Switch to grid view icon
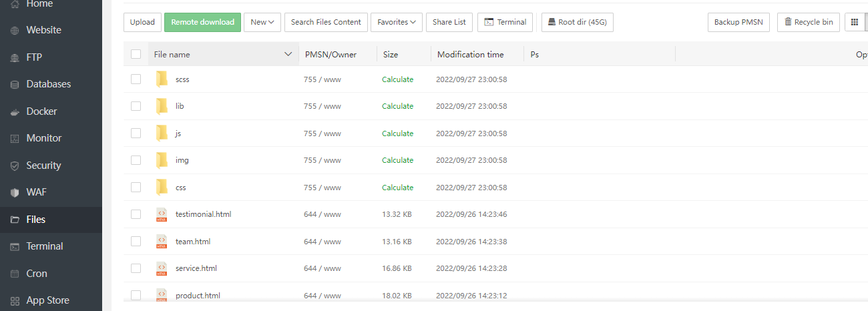868x311 pixels. 854,22
